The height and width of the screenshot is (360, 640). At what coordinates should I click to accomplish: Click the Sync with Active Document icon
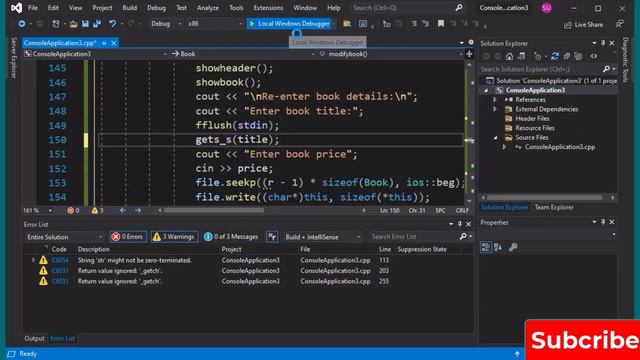pyautogui.click(x=555, y=56)
